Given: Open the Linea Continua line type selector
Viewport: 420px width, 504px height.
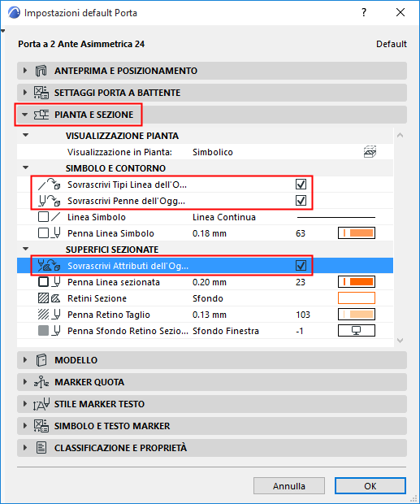Looking at the screenshot, I should tap(224, 217).
